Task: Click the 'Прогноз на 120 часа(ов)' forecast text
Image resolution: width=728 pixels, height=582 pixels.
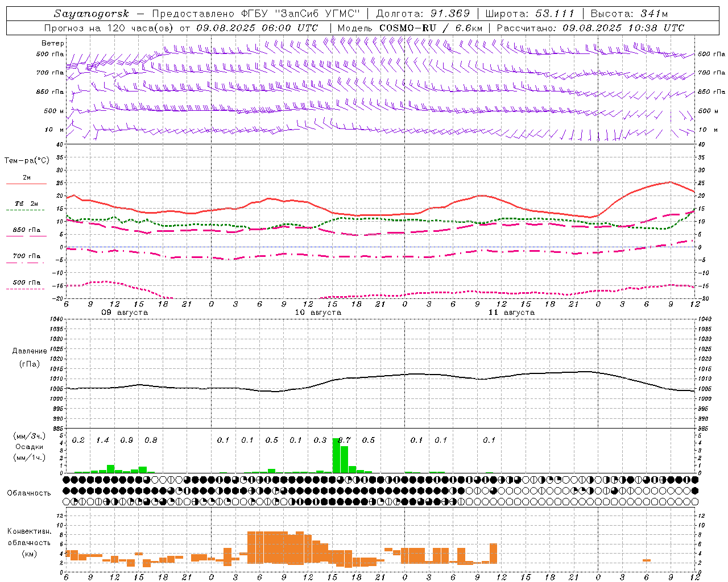Action: coord(109,28)
